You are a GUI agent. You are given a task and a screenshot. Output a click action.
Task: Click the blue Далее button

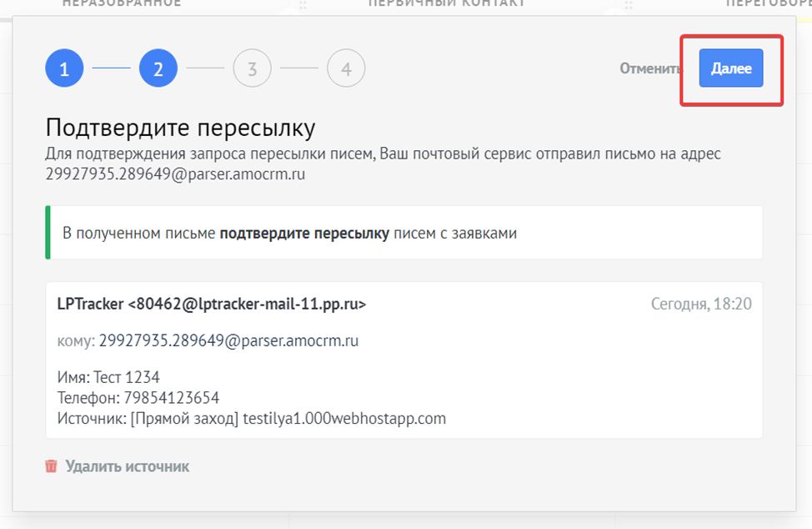(730, 68)
